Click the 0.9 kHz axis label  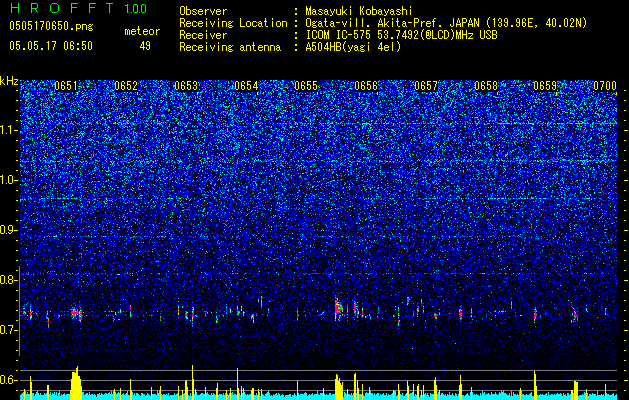pos(9,230)
